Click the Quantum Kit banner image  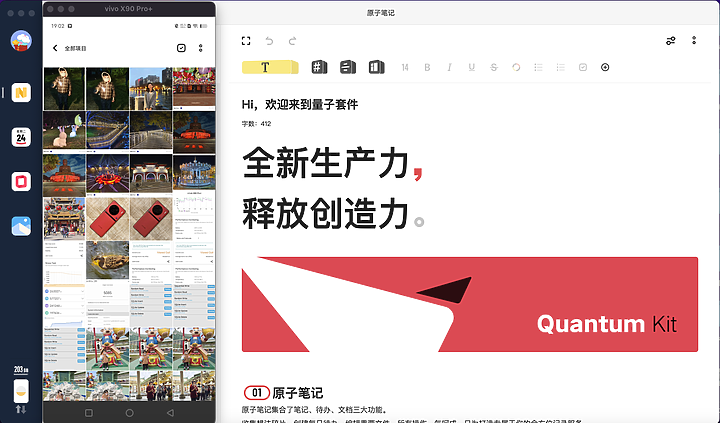click(x=470, y=305)
